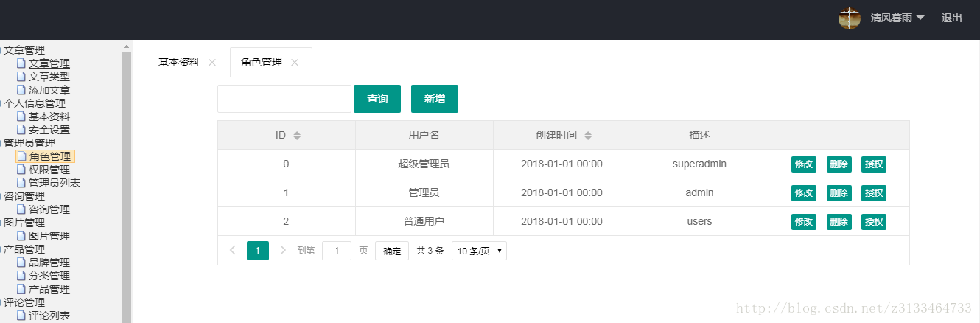The width and height of the screenshot is (980, 323).
Task: Open 文章管理 page under the article folder
Action: pos(49,63)
